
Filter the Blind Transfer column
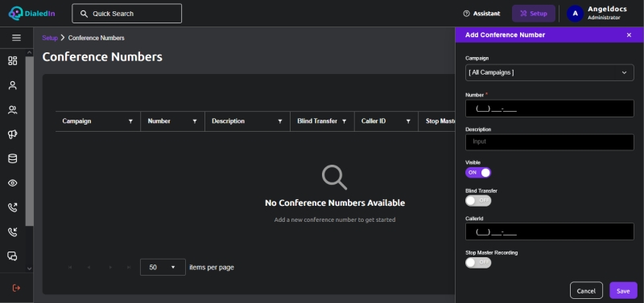345,121
